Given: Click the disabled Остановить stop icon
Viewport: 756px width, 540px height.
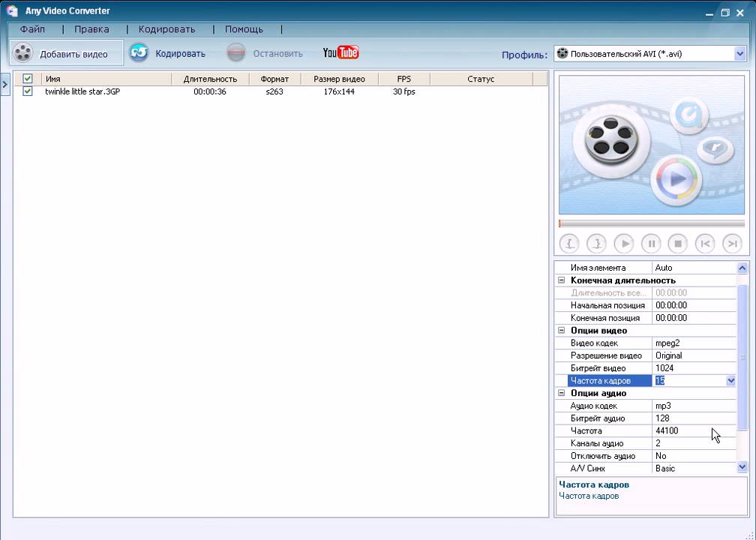Looking at the screenshot, I should (236, 52).
